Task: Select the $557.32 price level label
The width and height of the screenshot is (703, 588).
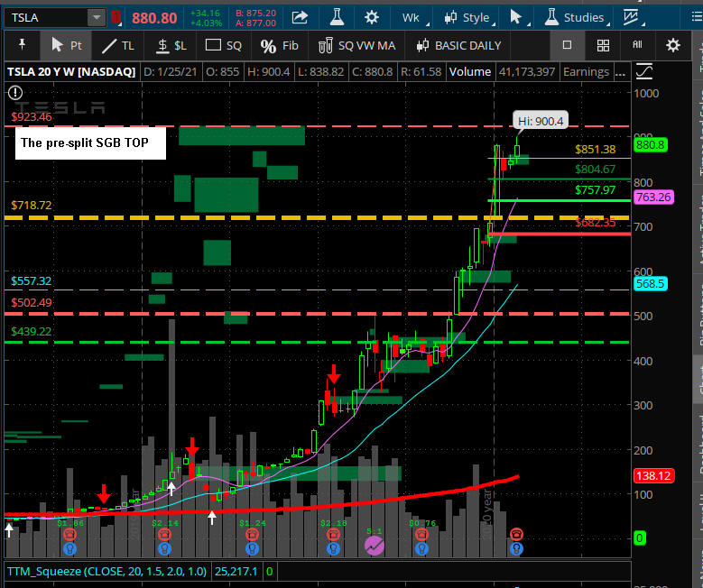Action: pyautogui.click(x=32, y=281)
